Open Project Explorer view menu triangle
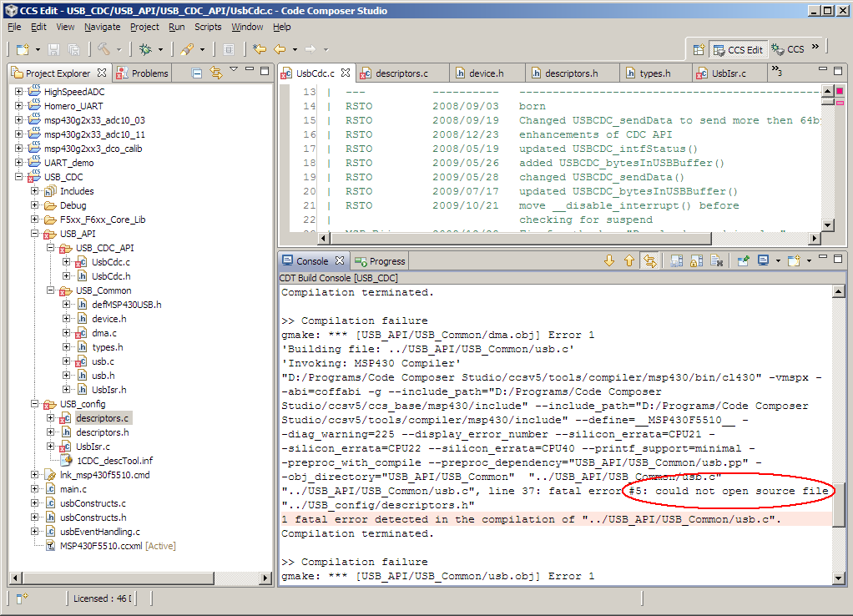The height and width of the screenshot is (616, 853). [234, 69]
